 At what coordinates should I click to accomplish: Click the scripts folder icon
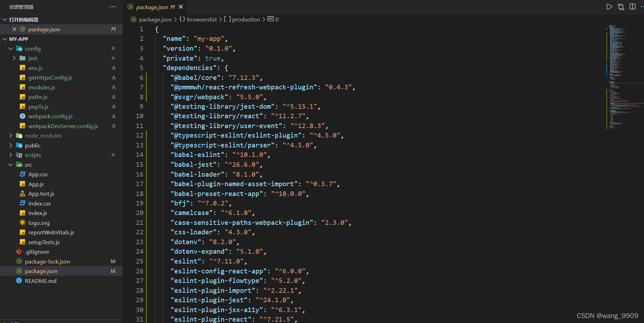(x=19, y=155)
